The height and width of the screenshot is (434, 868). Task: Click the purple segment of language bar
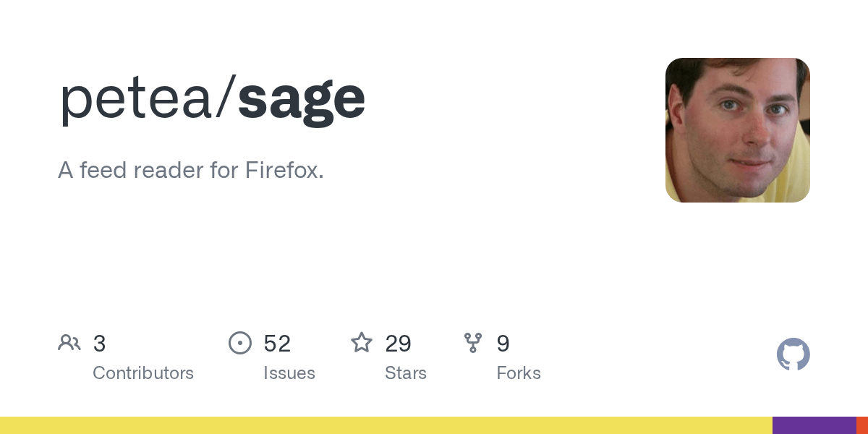pos(814,425)
